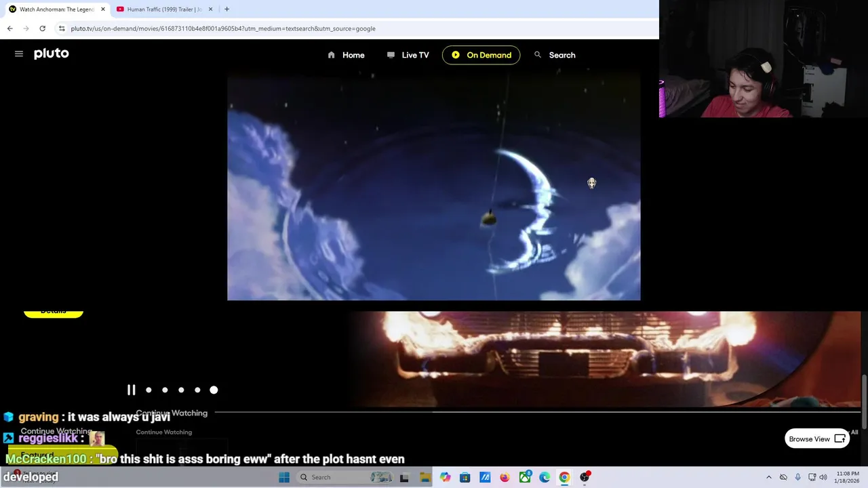Launch Firefox from the taskbar

505,477
